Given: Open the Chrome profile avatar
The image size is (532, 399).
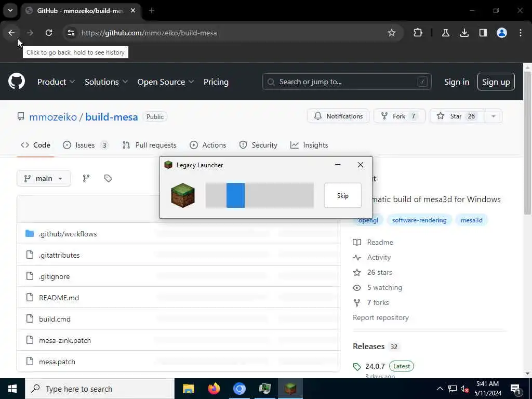Looking at the screenshot, I should point(502,33).
